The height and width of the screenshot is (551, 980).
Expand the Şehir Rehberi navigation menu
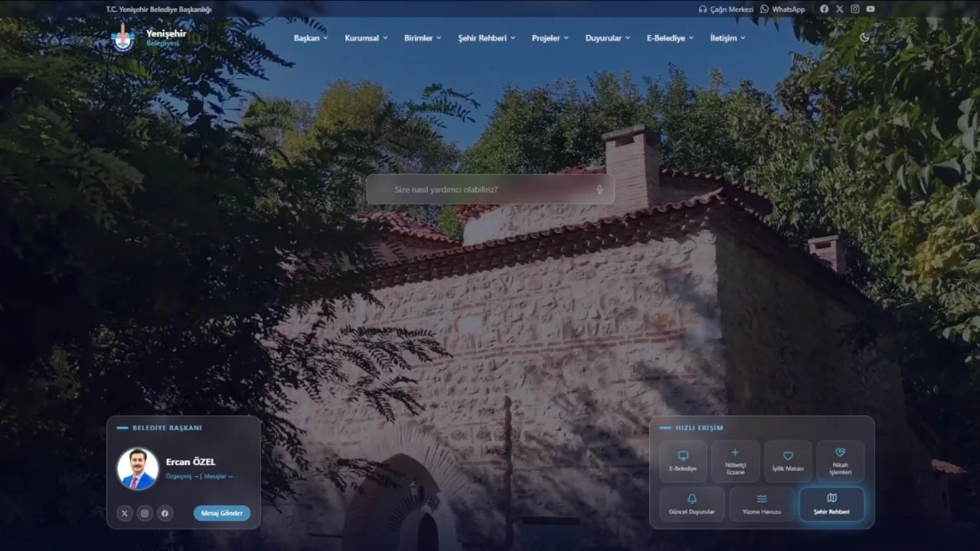click(487, 37)
